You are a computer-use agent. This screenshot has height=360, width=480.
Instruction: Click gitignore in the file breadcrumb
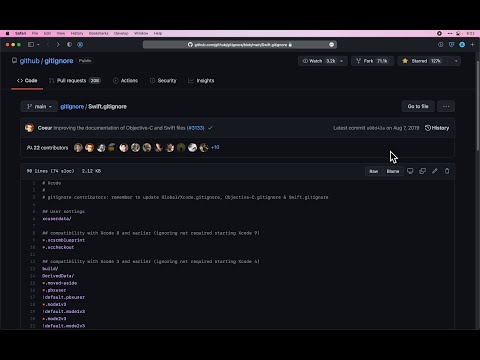click(72, 106)
